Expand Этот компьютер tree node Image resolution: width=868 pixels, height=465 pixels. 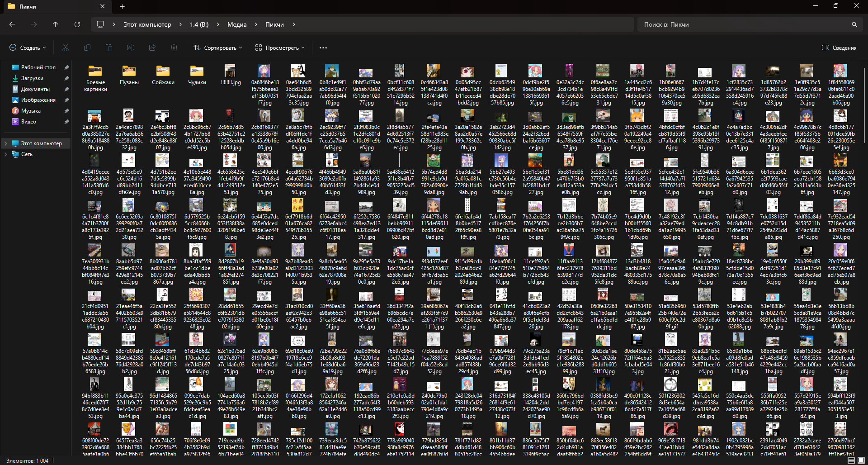click(x=5, y=143)
